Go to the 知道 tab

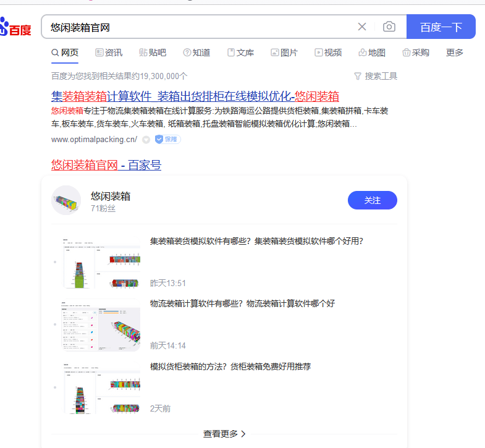(196, 53)
